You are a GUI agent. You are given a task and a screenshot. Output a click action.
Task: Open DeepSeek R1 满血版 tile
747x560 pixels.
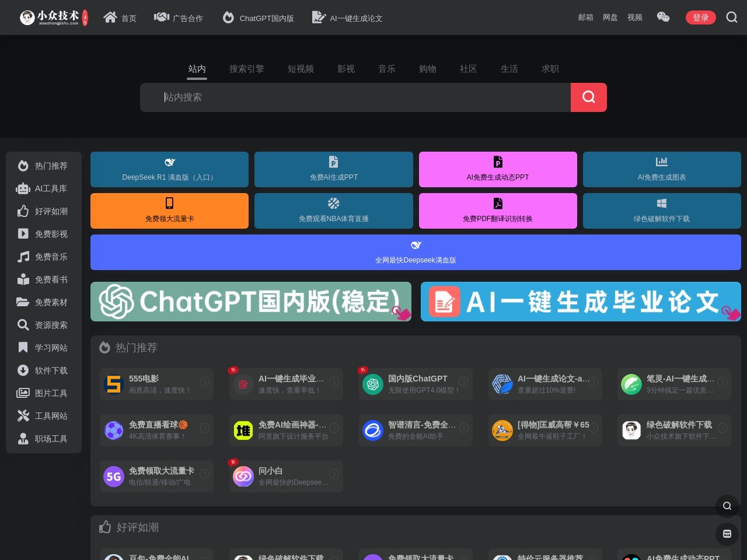169,170
